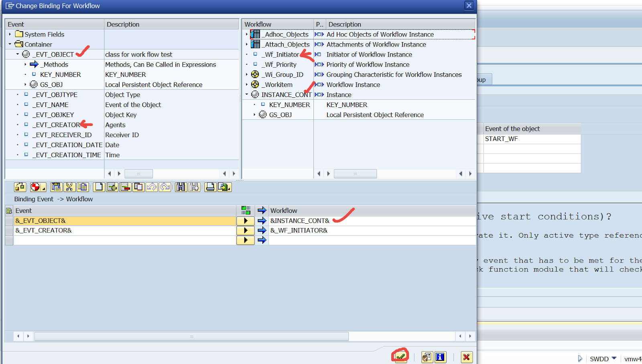Execute the &_EVT_OBJECT& binding row arrow
The height and width of the screenshot is (364, 642).
[245, 220]
